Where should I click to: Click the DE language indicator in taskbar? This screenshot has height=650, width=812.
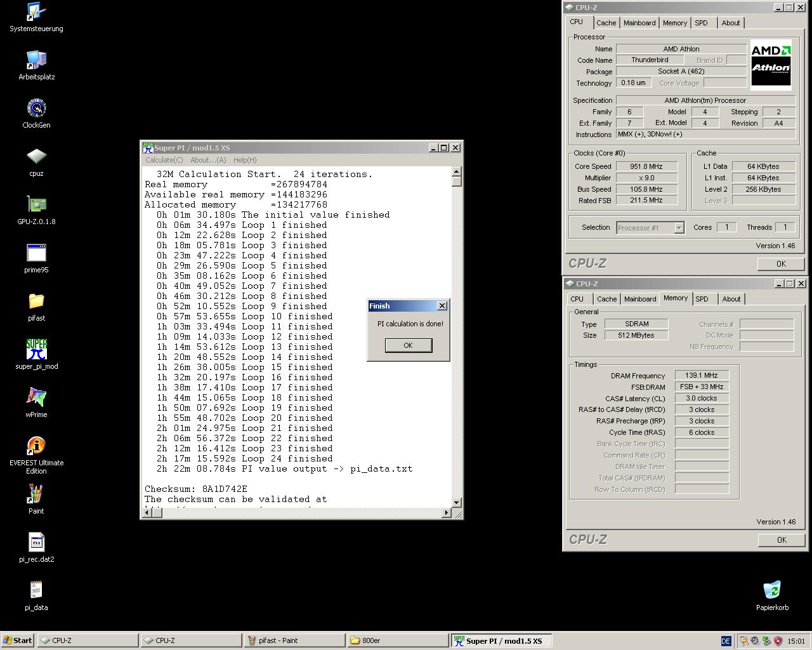[x=726, y=641]
